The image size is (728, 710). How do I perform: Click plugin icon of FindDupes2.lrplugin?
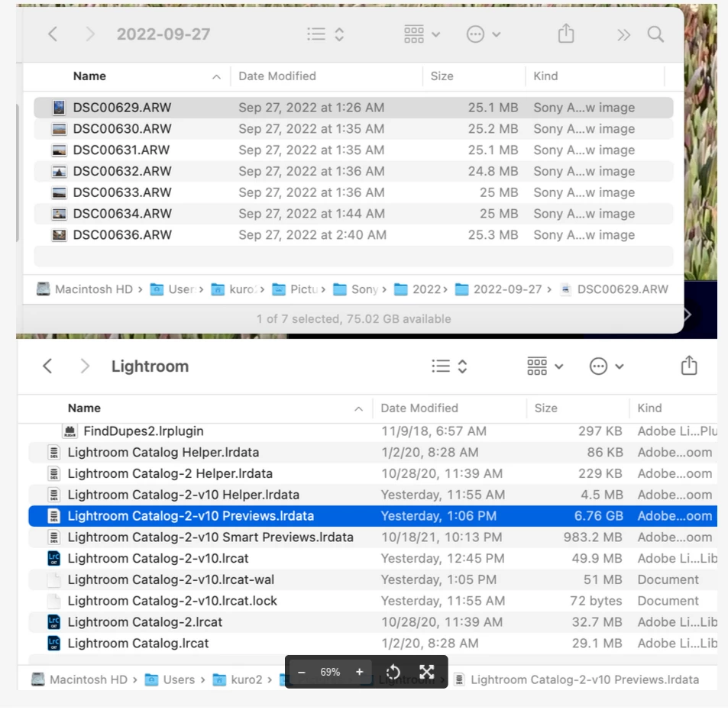tap(70, 431)
